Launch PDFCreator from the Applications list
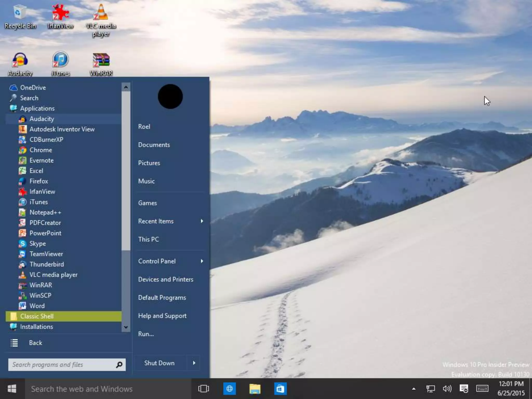The width and height of the screenshot is (532, 399). pos(63,223)
